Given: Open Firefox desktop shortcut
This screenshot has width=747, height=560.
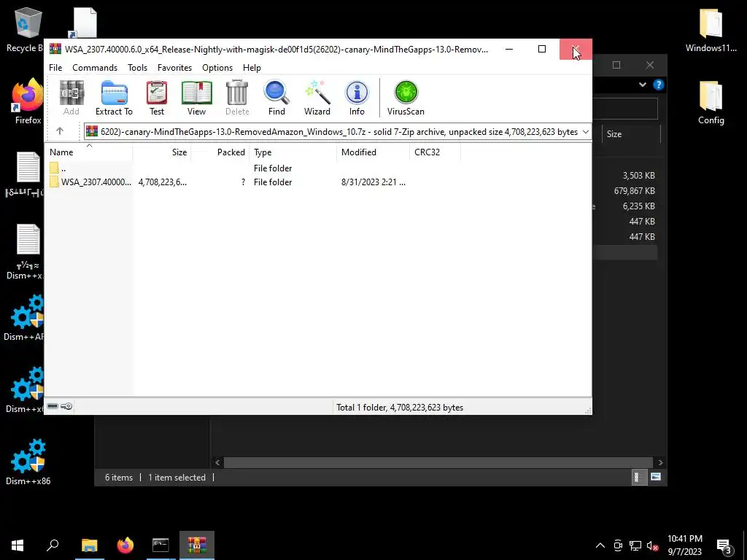Looking at the screenshot, I should [x=28, y=102].
